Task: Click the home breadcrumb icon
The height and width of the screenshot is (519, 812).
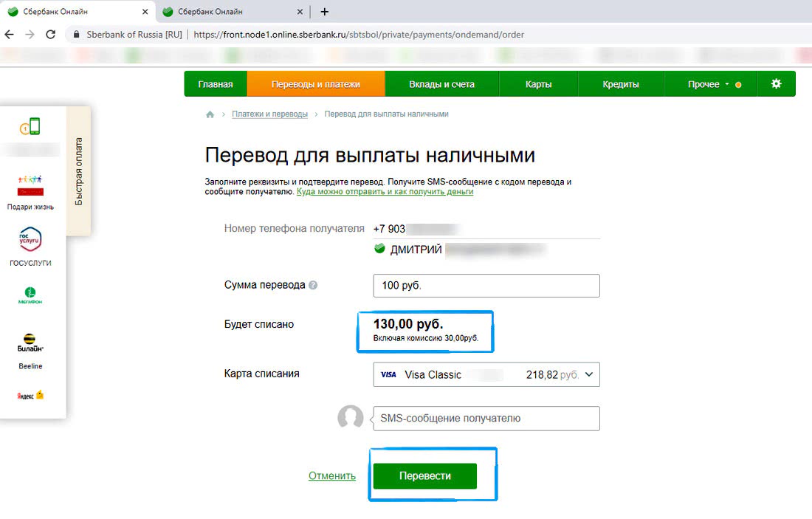Action: pyautogui.click(x=210, y=114)
